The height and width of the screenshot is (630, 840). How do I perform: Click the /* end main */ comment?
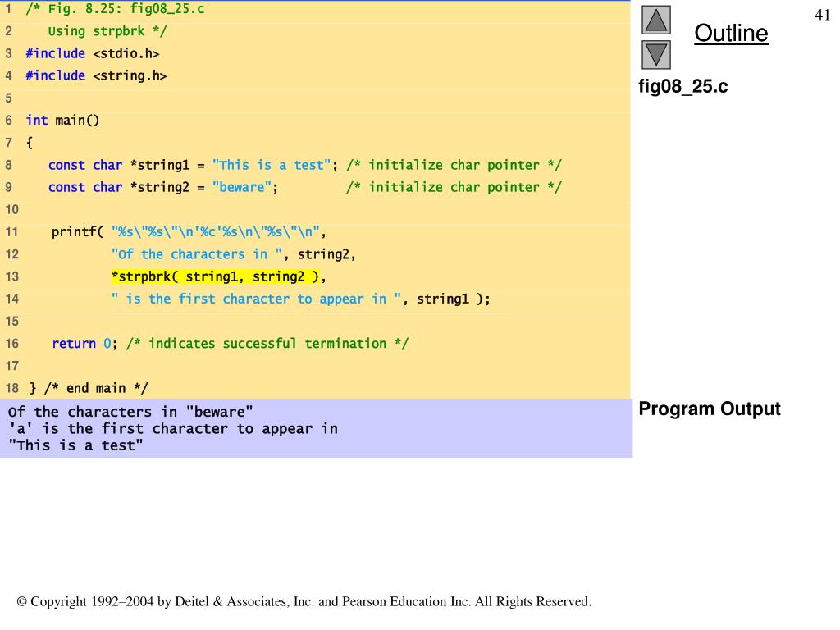tap(96, 388)
